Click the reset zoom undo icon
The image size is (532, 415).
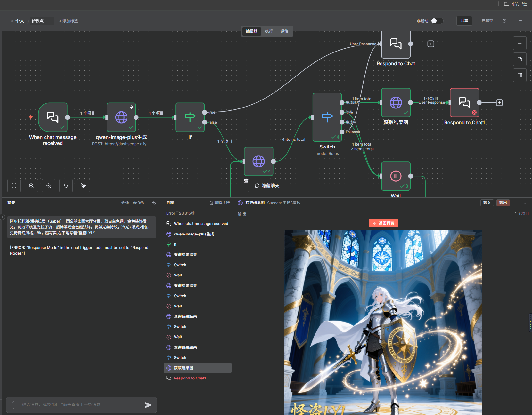pyautogui.click(x=66, y=186)
